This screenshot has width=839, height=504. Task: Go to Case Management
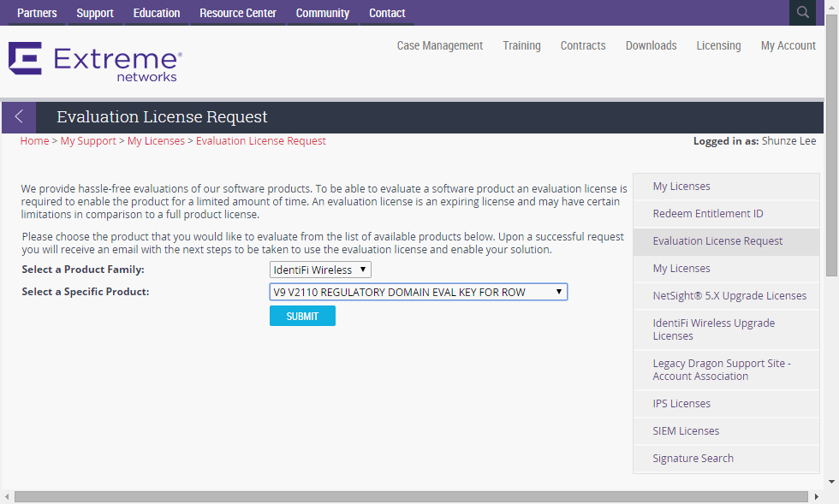tap(440, 45)
